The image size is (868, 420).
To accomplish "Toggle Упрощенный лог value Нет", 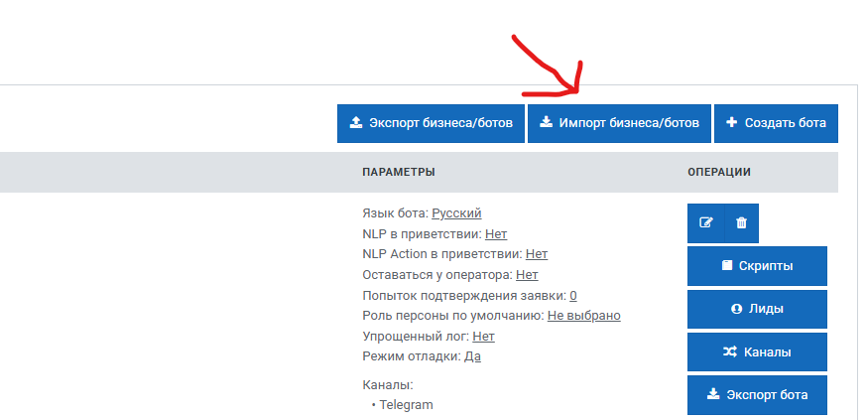I will [483, 336].
